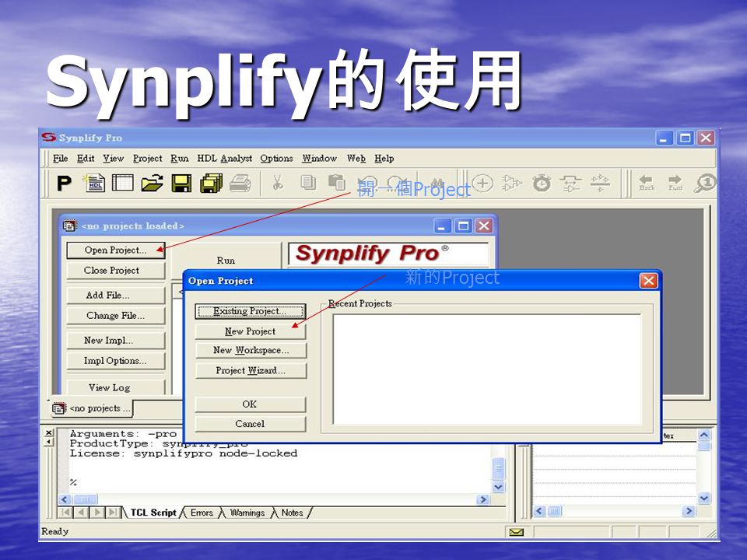747x560 pixels.
Task: Click the New Project 'P' toolbar icon
Action: click(x=65, y=183)
